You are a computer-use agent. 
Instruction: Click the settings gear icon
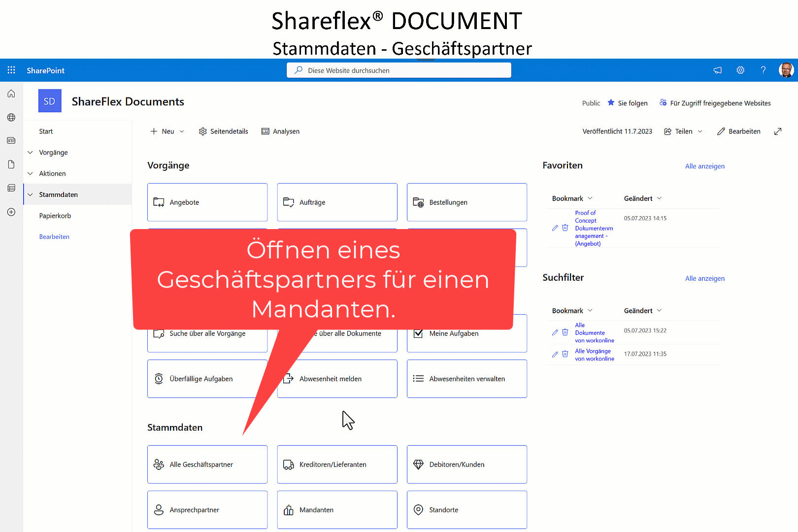[x=740, y=70]
